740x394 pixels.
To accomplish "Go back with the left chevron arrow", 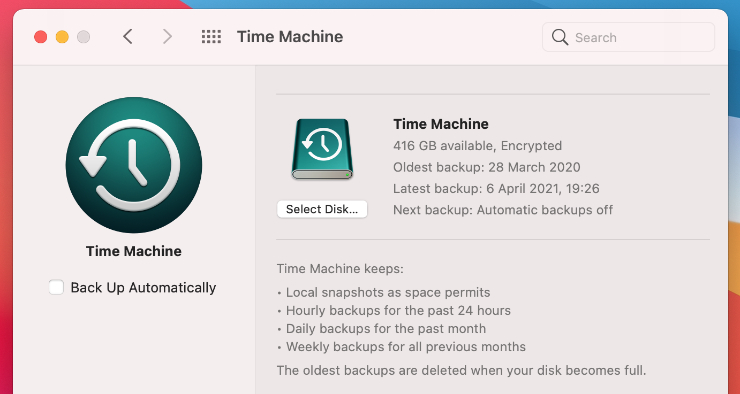I will click(127, 36).
